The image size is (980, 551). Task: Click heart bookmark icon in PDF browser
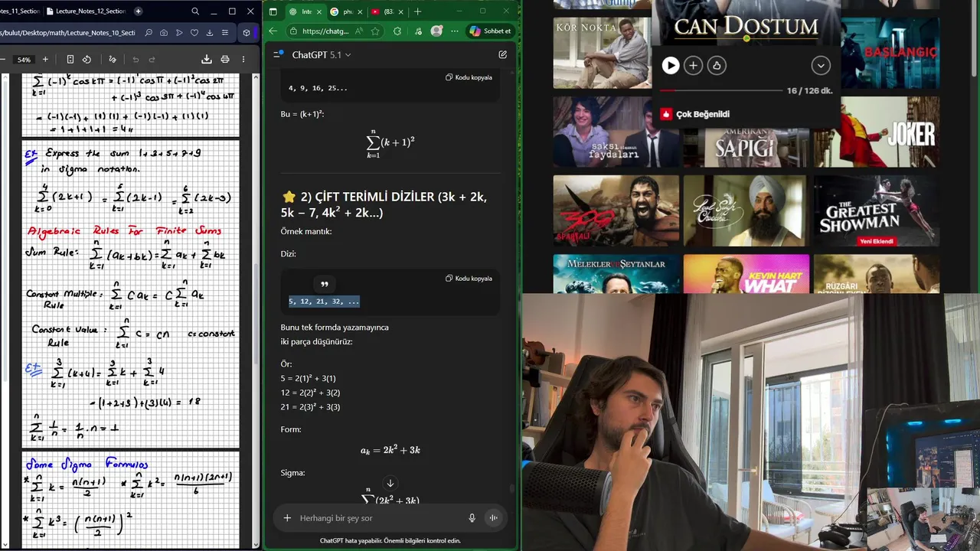click(194, 33)
